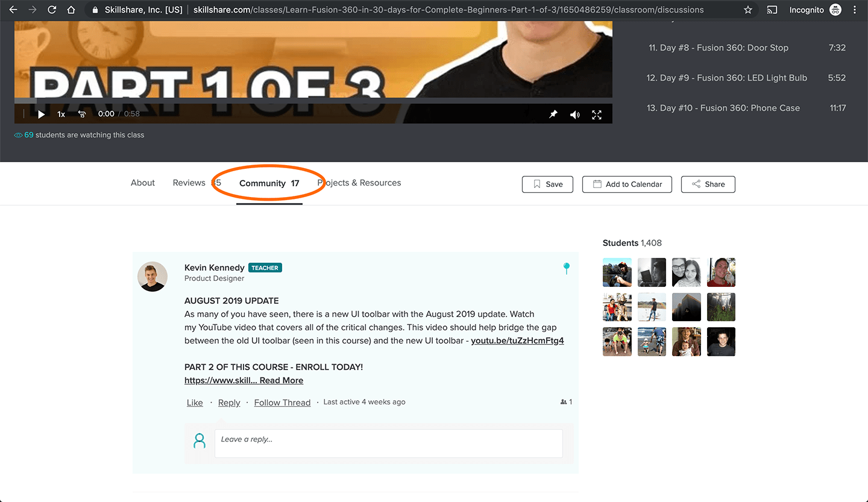
Task: Switch to the Reviews tab
Action: pyautogui.click(x=197, y=183)
